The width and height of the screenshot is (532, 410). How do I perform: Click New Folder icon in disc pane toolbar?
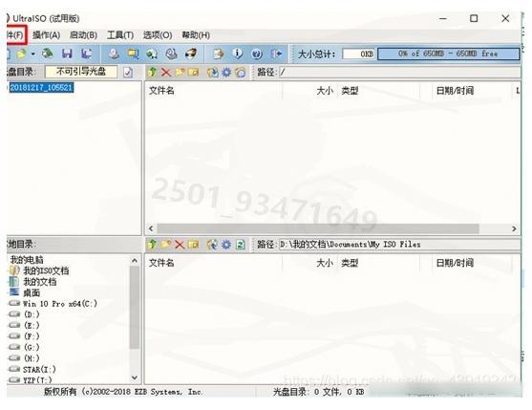pos(180,72)
